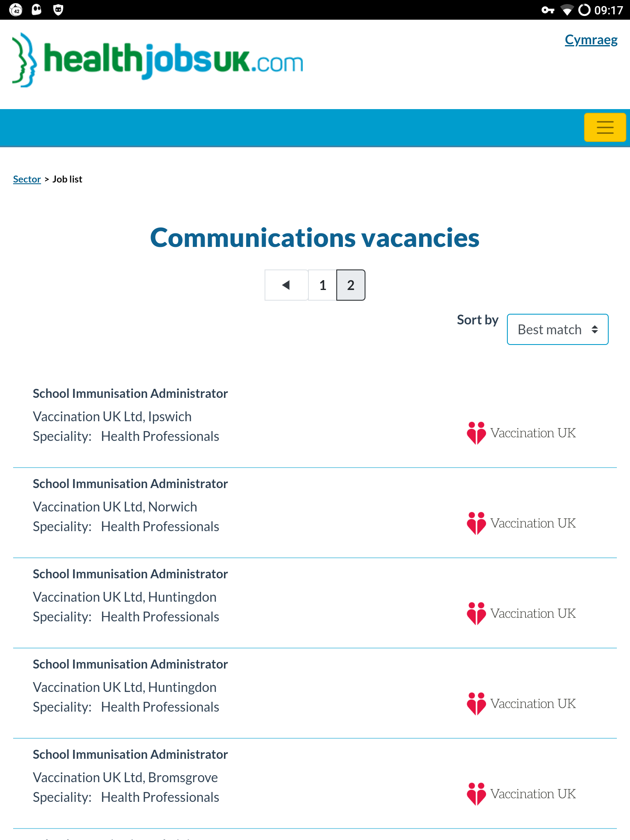Tap the Communications vacancies heading
This screenshot has width=630, height=840.
[315, 238]
